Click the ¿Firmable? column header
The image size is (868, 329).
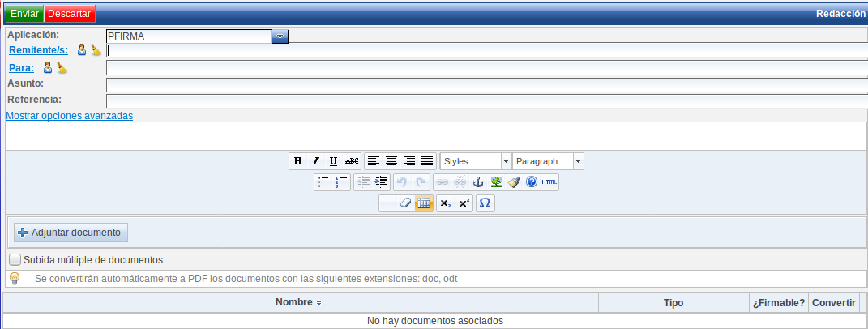778,303
